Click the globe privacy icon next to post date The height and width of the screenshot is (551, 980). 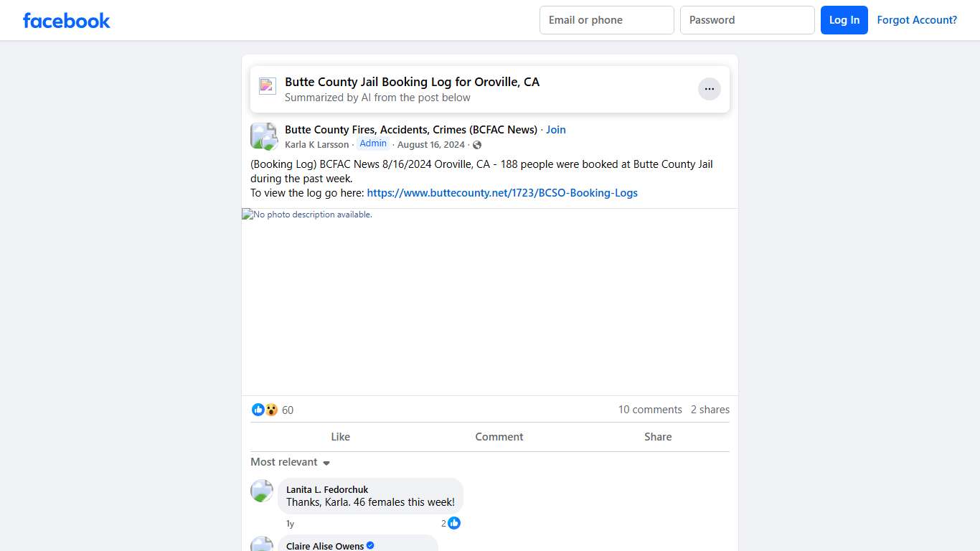tap(476, 144)
